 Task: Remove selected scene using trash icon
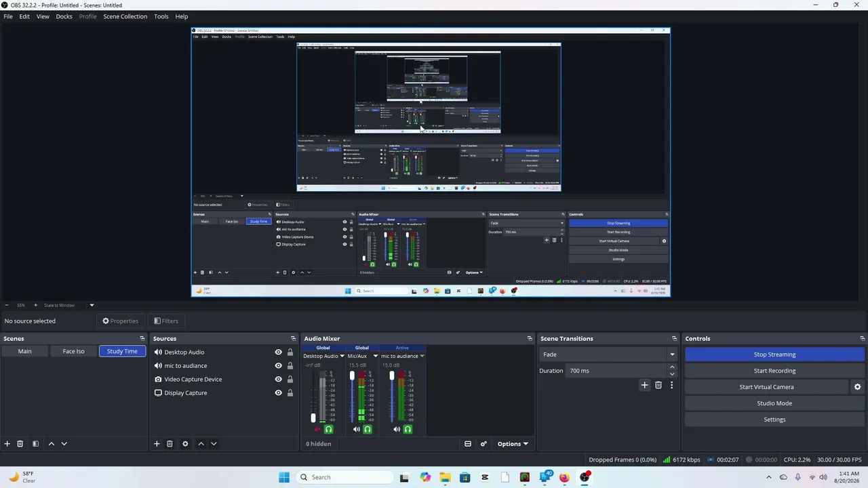[x=20, y=444]
